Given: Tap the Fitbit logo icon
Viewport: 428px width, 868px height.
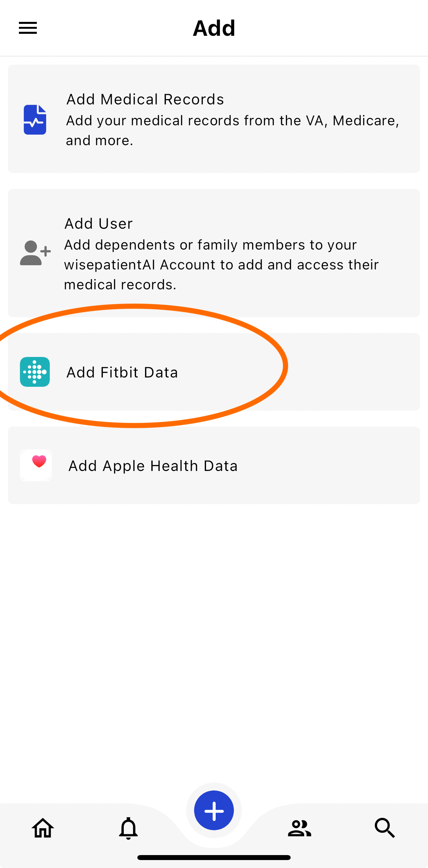Looking at the screenshot, I should click(x=35, y=372).
